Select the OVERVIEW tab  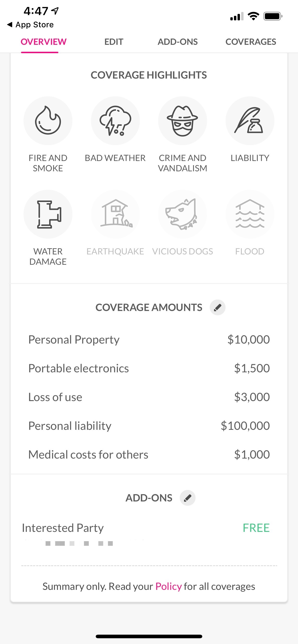point(44,42)
